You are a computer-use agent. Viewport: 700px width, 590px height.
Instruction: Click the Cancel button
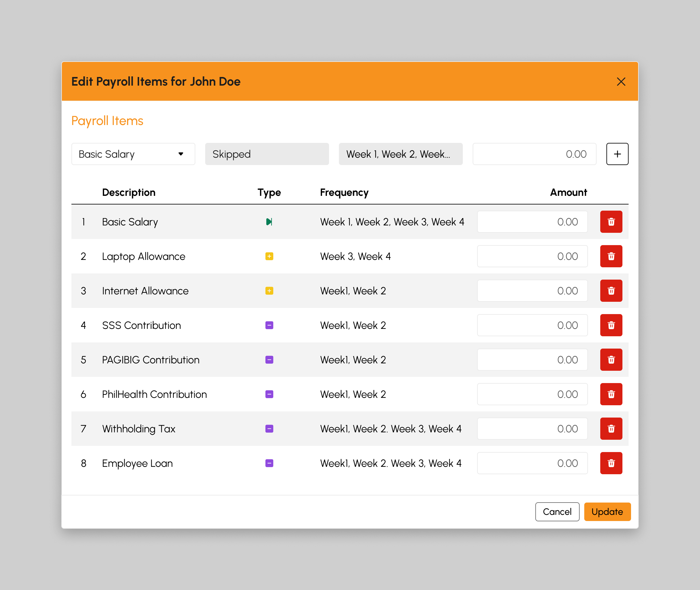coord(557,512)
